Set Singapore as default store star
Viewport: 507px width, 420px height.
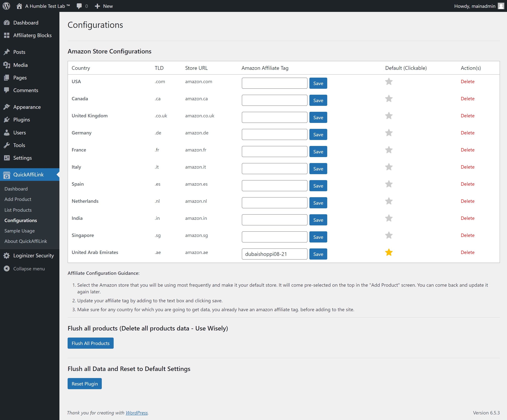tap(389, 235)
